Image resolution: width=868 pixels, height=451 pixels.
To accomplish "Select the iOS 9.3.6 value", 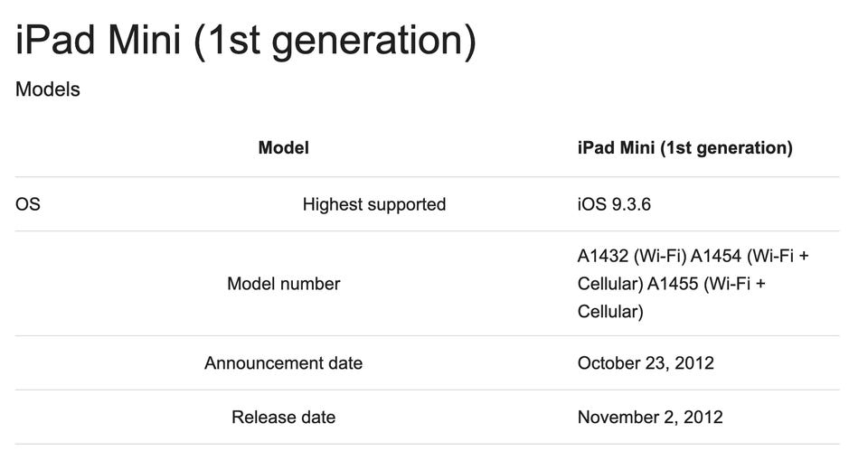I will pyautogui.click(x=614, y=204).
